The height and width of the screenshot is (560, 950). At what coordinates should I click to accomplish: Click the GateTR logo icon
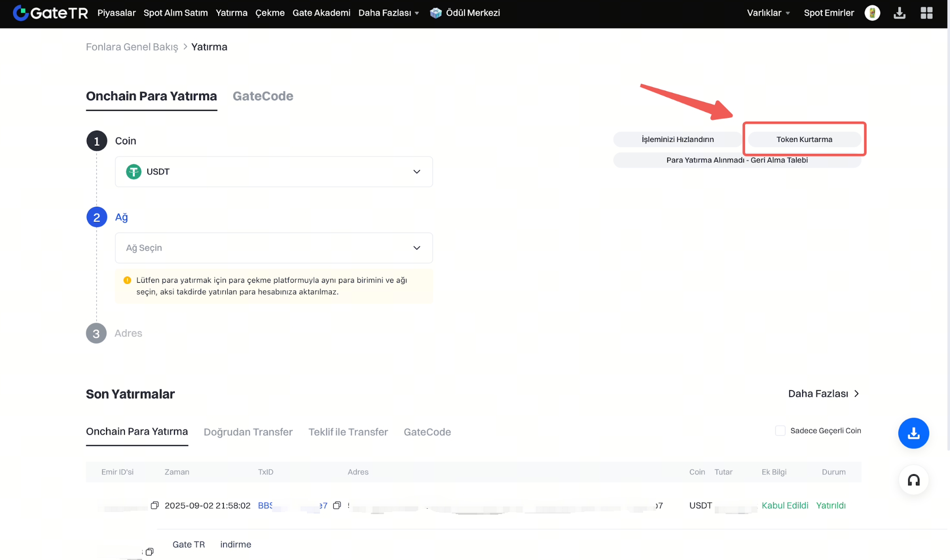21,13
